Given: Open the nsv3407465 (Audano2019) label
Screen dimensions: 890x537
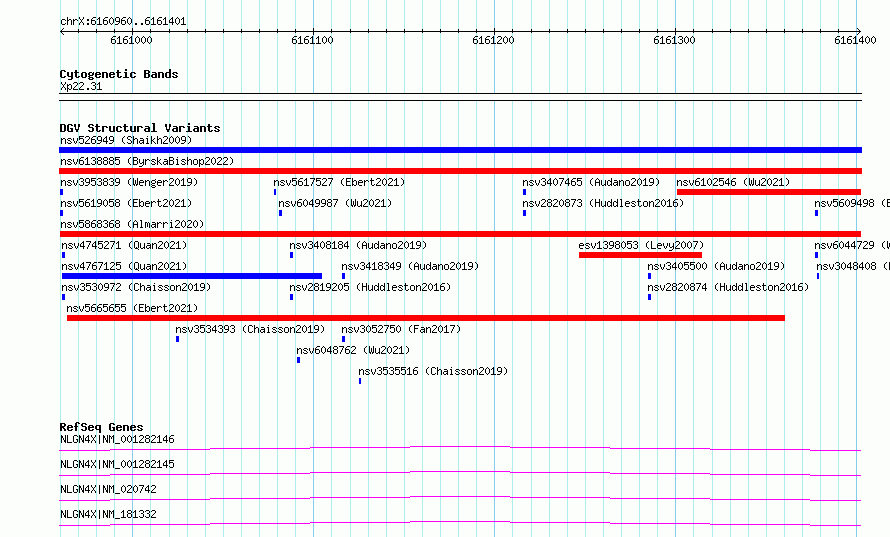Looking at the screenshot, I should [x=591, y=182].
